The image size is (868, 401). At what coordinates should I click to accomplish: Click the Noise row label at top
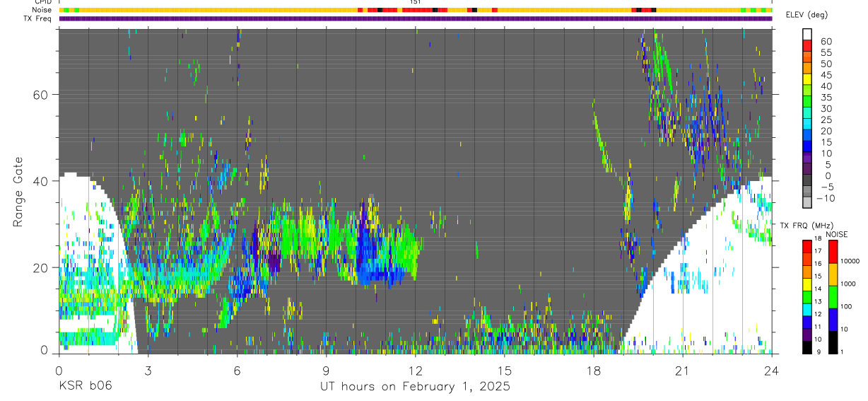point(41,10)
